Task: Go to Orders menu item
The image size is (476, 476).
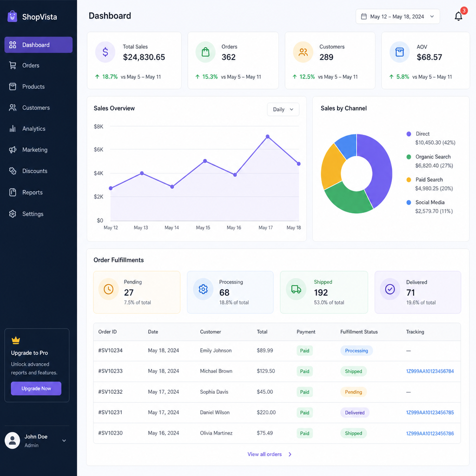Action: click(x=38, y=65)
